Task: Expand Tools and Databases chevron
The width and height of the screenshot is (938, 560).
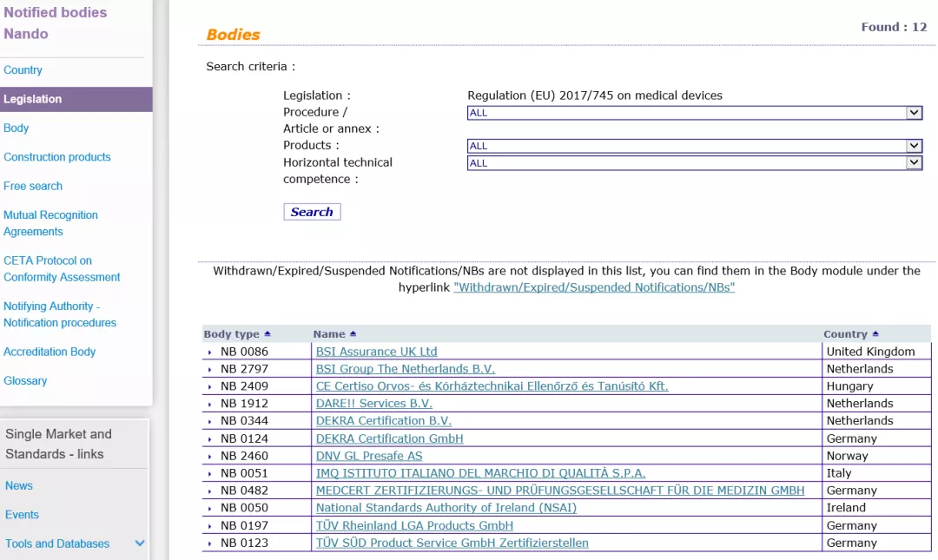Action: [x=139, y=544]
